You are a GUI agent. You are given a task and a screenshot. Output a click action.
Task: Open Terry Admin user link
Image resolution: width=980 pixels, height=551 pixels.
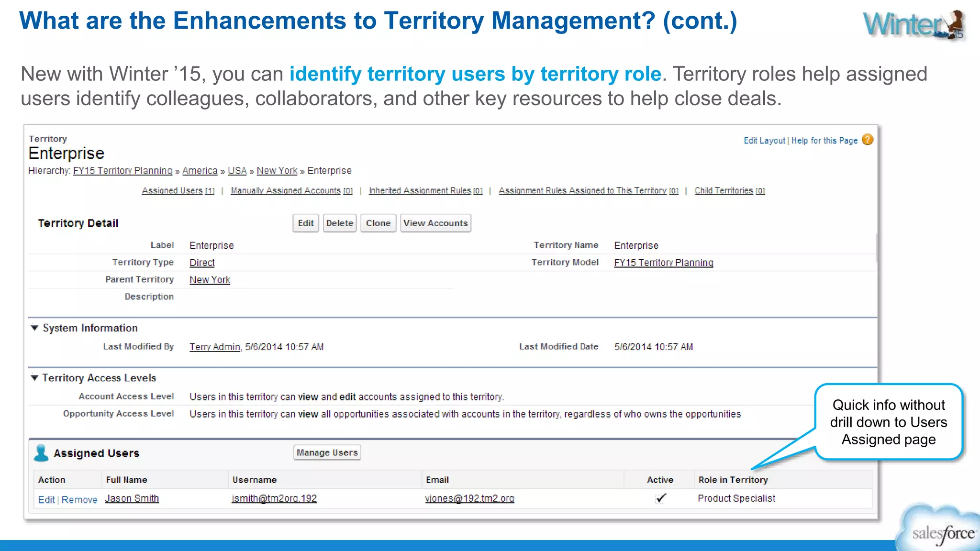pyautogui.click(x=215, y=347)
